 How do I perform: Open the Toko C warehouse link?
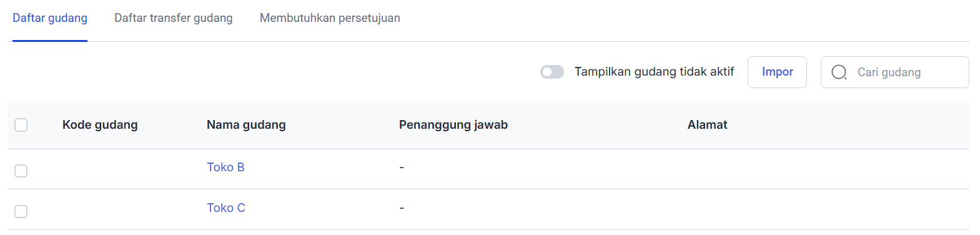coord(226,207)
